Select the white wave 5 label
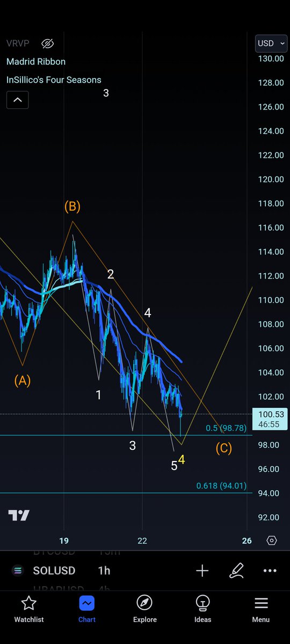This screenshot has height=644, width=290. 174,466
